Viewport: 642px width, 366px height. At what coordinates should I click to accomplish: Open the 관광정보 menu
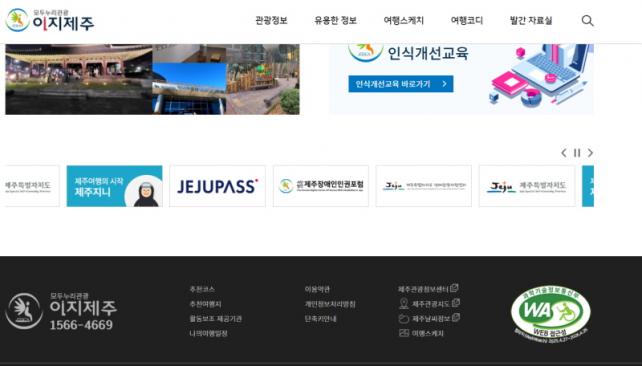click(x=271, y=20)
